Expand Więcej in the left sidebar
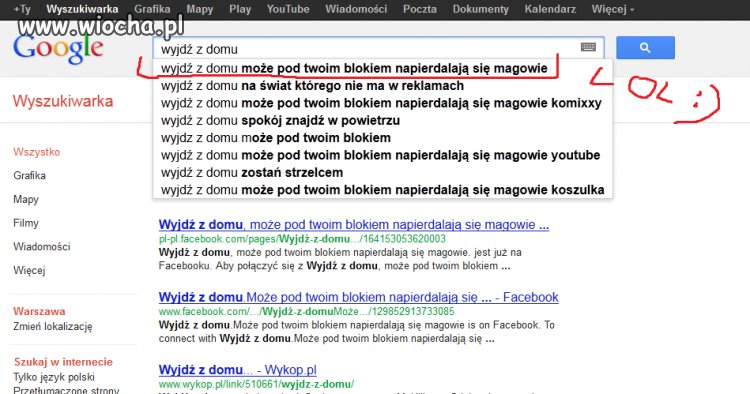The image size is (750, 394). (x=29, y=271)
